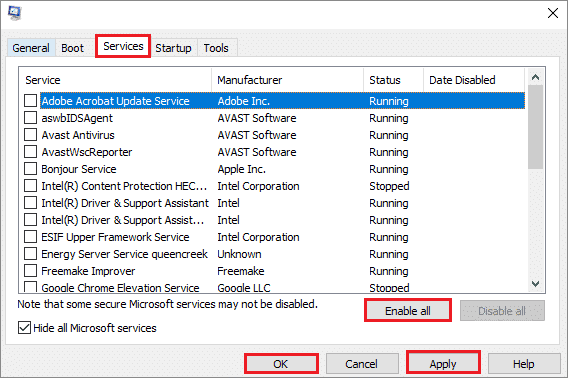The width and height of the screenshot is (568, 378).
Task: Uncheck Hide all Microsoft services
Action: coord(24,328)
